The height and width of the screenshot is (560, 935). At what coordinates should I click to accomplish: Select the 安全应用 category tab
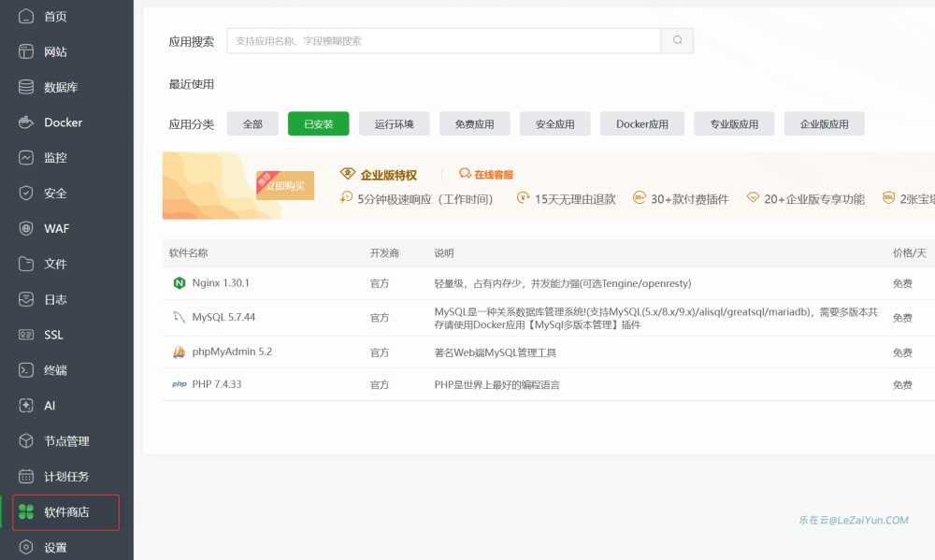coord(555,123)
